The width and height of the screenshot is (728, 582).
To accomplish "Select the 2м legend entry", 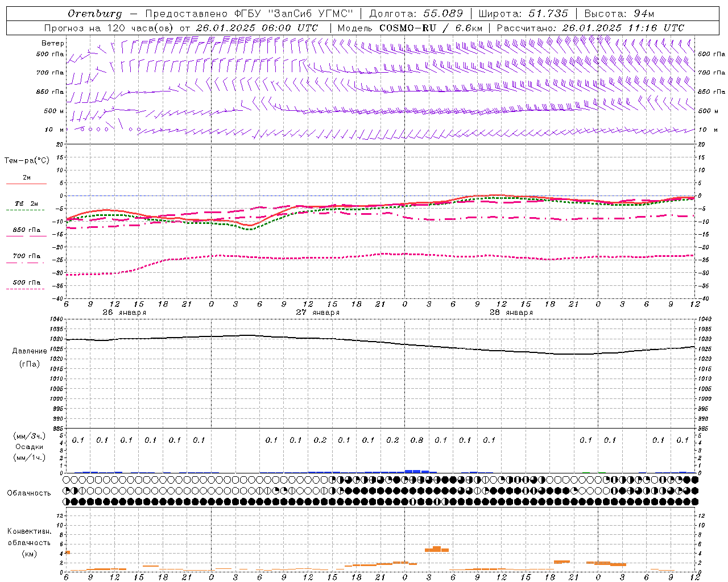I will click(27, 178).
